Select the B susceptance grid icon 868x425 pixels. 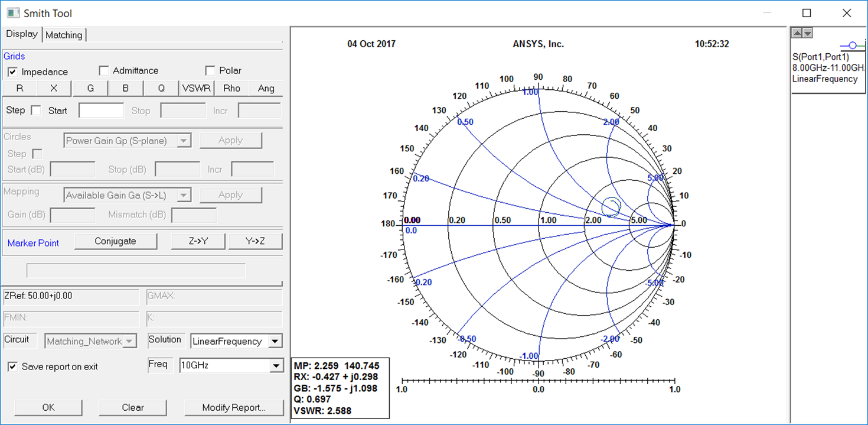pos(125,87)
